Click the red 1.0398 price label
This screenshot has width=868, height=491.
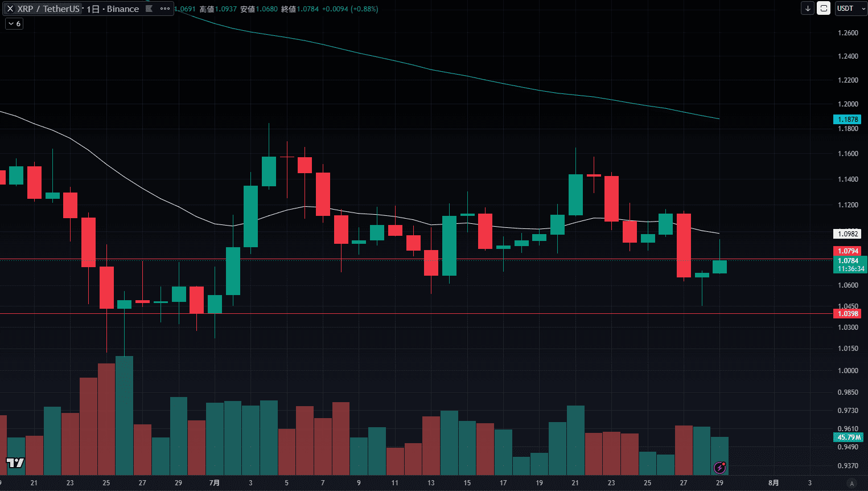tap(848, 314)
